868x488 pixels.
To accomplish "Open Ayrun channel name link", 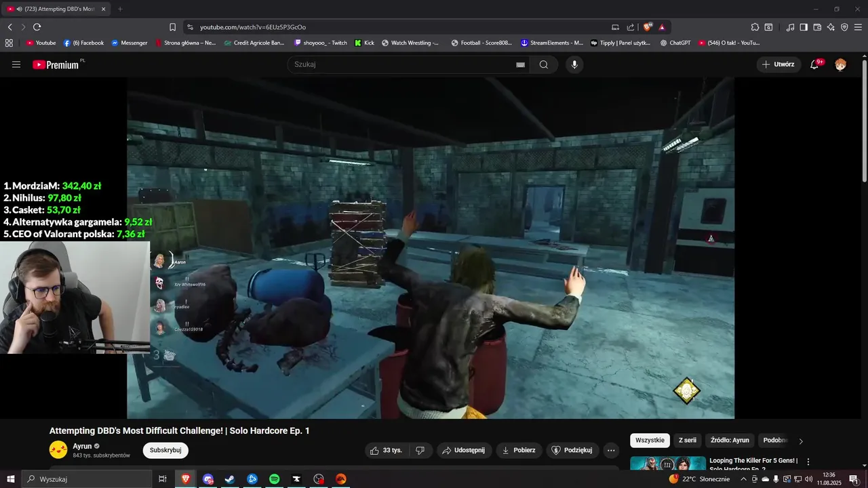I will [82, 447].
